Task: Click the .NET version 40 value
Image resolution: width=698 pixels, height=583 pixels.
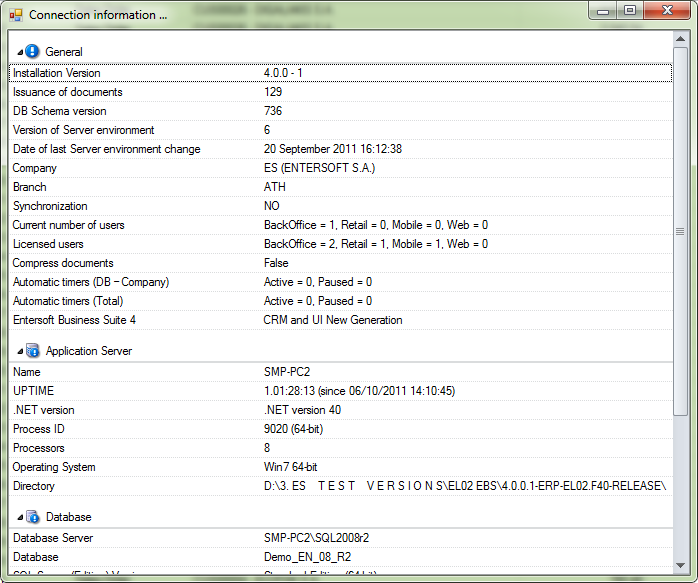Action: [x=302, y=410]
